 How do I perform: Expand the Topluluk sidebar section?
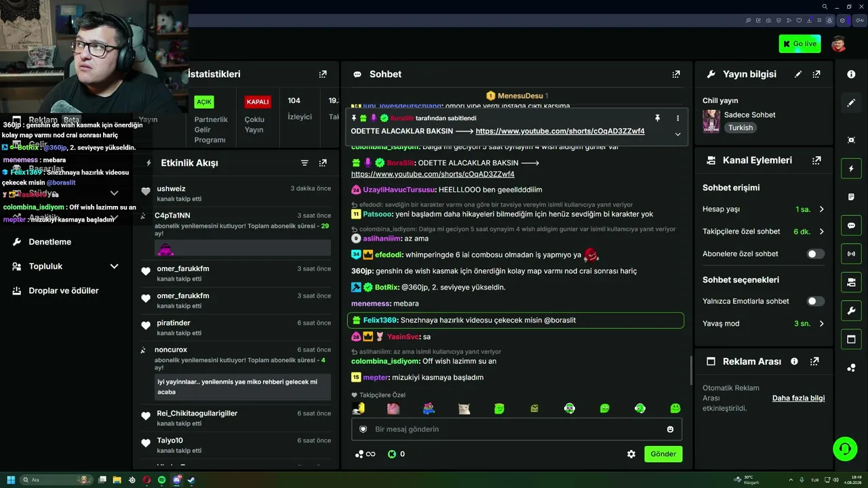tap(114, 266)
